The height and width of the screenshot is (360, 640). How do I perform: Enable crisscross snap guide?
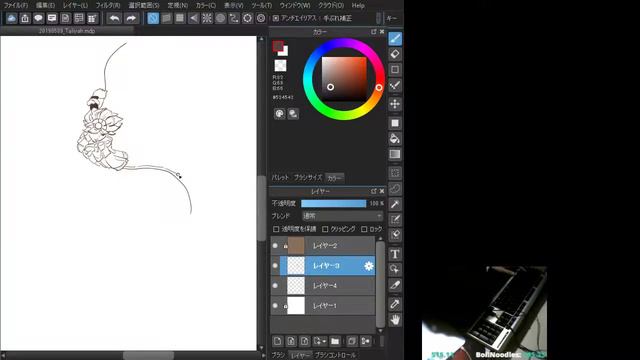point(180,18)
